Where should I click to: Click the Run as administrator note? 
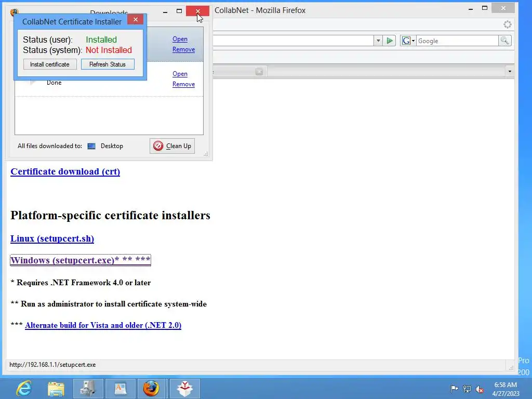109,304
